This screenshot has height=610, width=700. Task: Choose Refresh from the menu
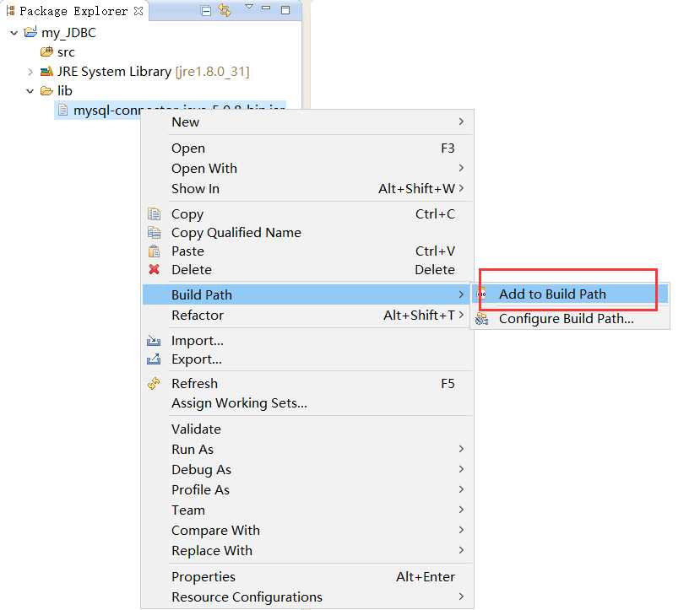307,384
